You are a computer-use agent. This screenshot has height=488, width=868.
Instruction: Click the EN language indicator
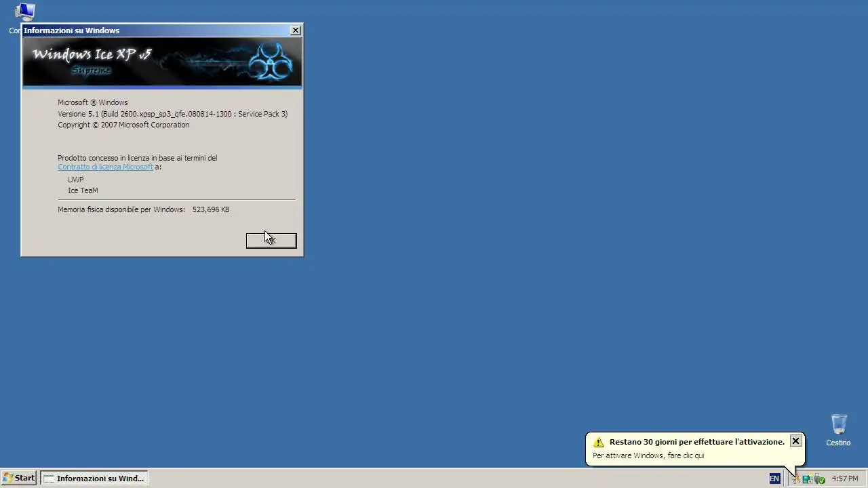(x=774, y=479)
